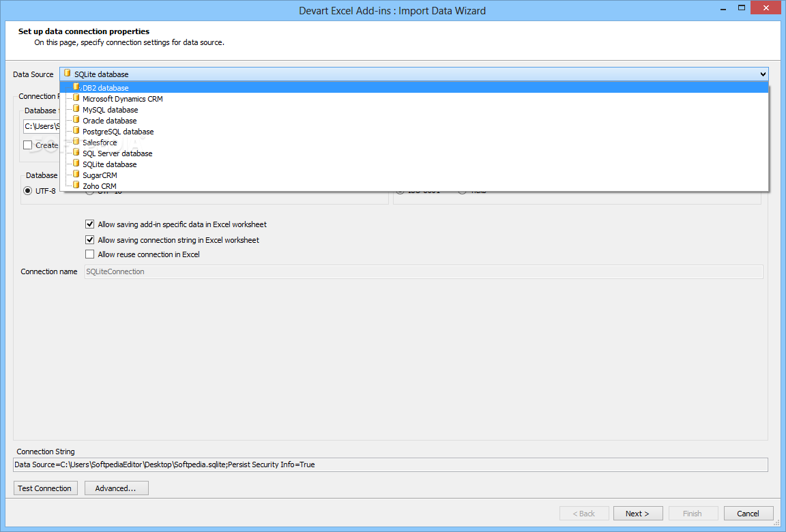The image size is (786, 532).
Task: Select Microsoft Dynamics CRM data source
Action: [414, 99]
